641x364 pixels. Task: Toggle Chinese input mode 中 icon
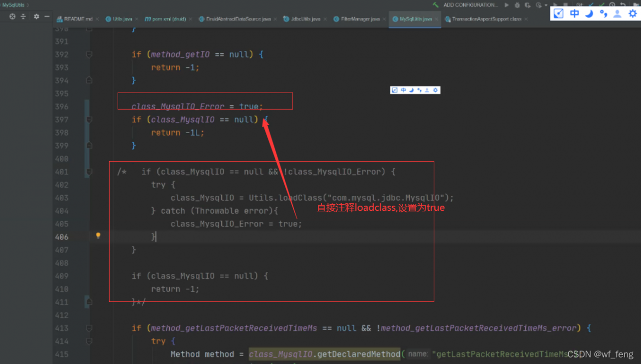574,14
